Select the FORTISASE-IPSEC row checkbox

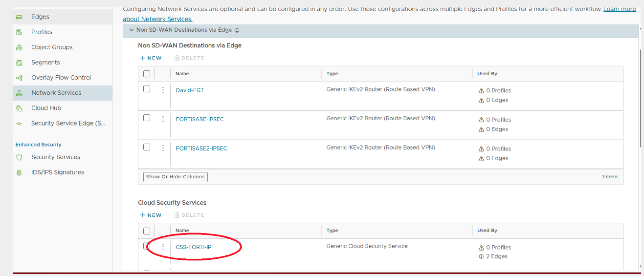tap(147, 118)
